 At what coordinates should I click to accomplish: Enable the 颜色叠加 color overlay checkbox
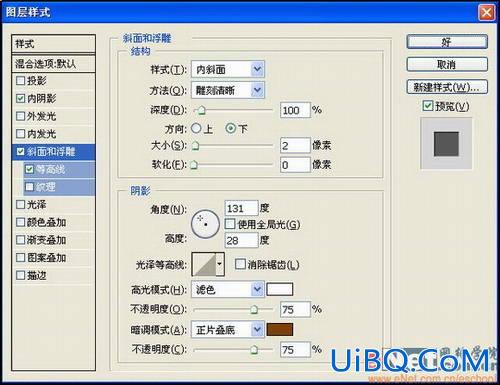pyautogui.click(x=21, y=222)
